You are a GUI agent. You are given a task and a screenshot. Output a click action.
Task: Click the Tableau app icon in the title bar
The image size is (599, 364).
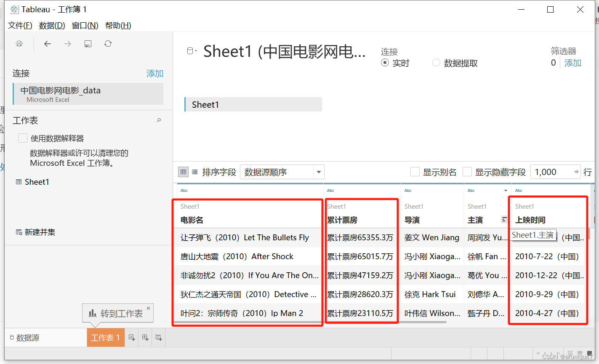tap(14, 9)
